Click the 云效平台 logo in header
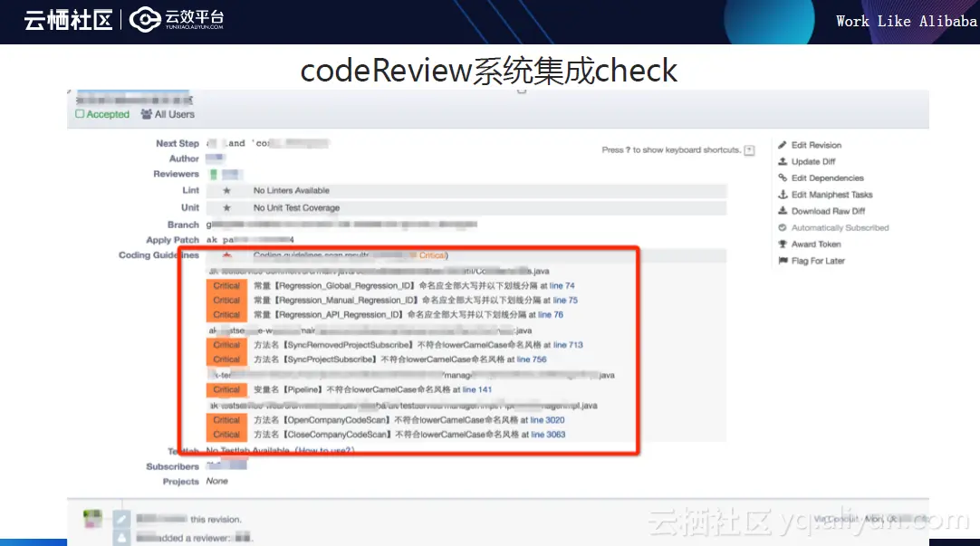The image size is (980, 546). 177,19
